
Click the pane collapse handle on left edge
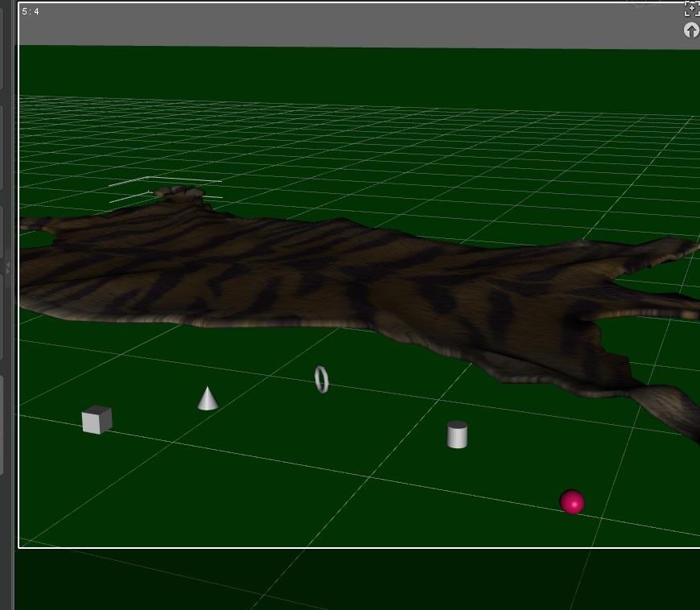pyautogui.click(x=7, y=267)
